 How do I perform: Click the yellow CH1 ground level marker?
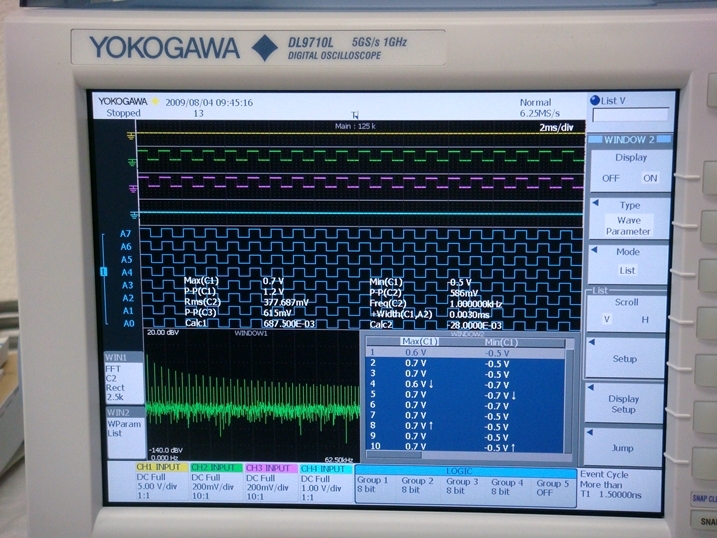point(130,133)
